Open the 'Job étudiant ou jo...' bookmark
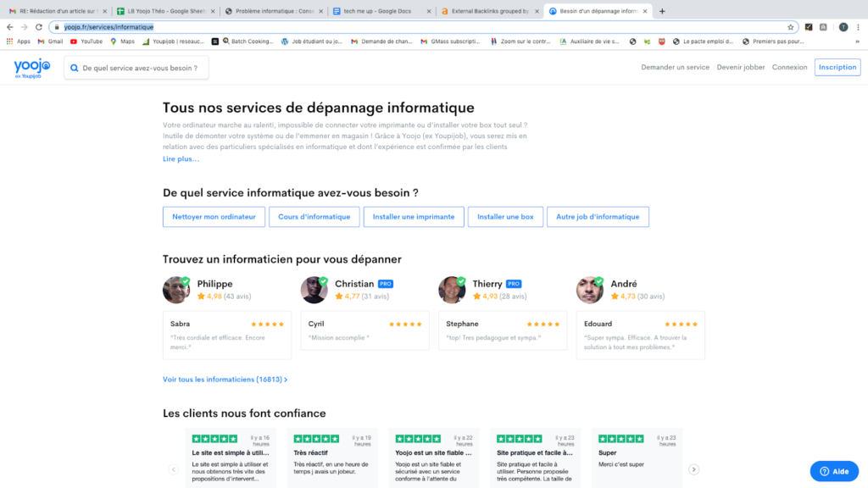 click(312, 42)
